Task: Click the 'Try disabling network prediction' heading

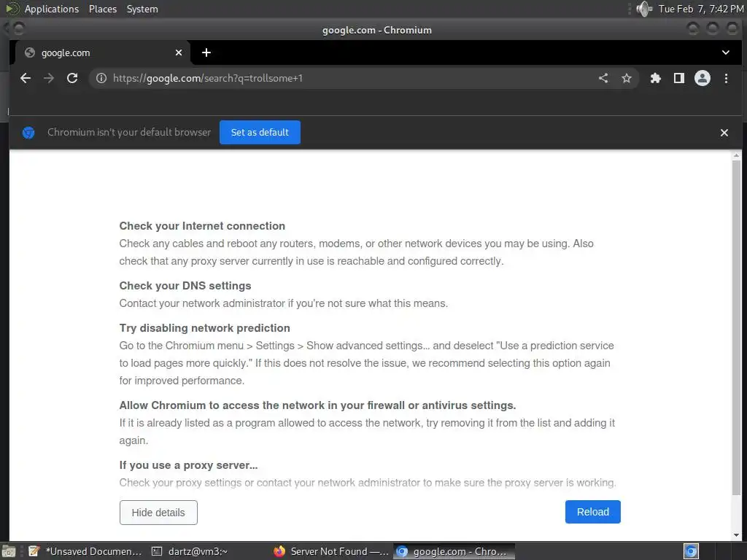Action: [204, 328]
